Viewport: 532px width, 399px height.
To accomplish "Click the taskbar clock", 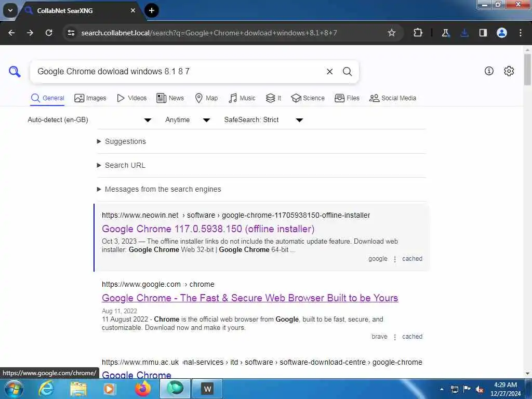I will 505,389.
